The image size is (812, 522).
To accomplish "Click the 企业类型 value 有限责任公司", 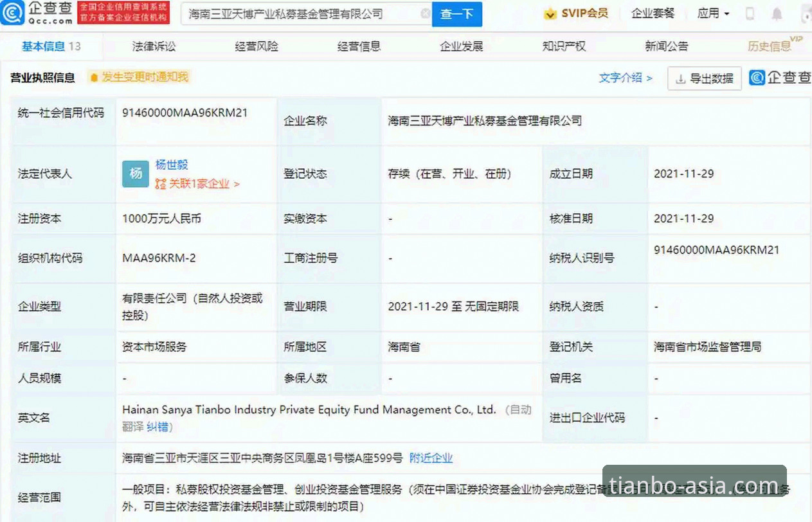I will [x=193, y=307].
